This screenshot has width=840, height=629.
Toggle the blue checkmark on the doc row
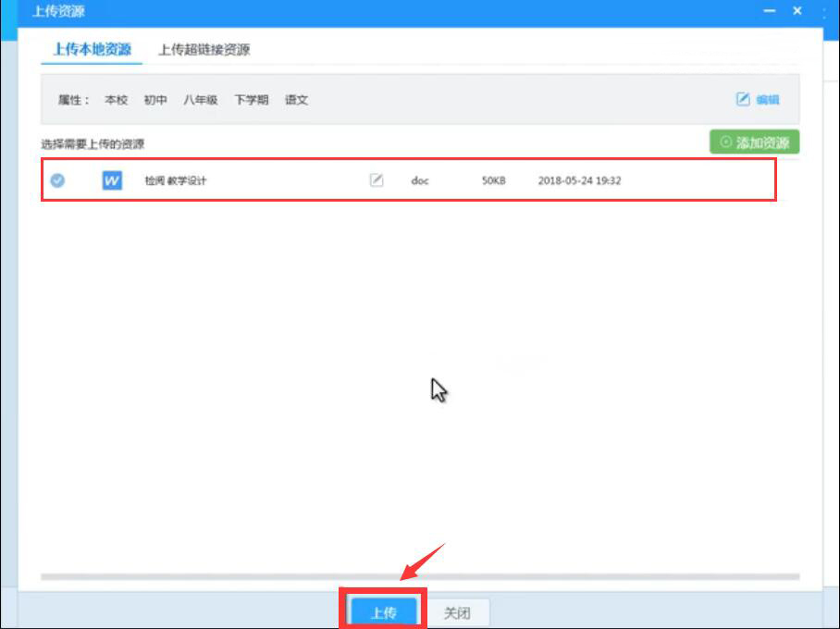click(x=57, y=180)
